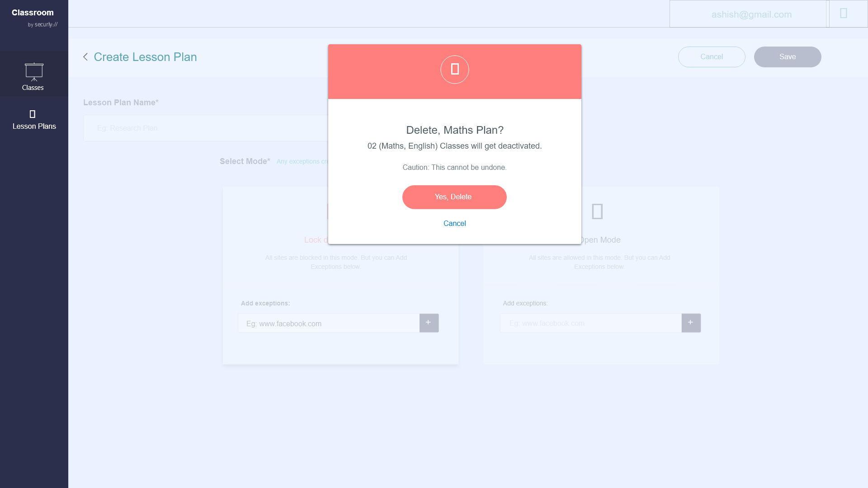Click the trash icon in the dialog header
868x488 pixels.
tap(454, 70)
